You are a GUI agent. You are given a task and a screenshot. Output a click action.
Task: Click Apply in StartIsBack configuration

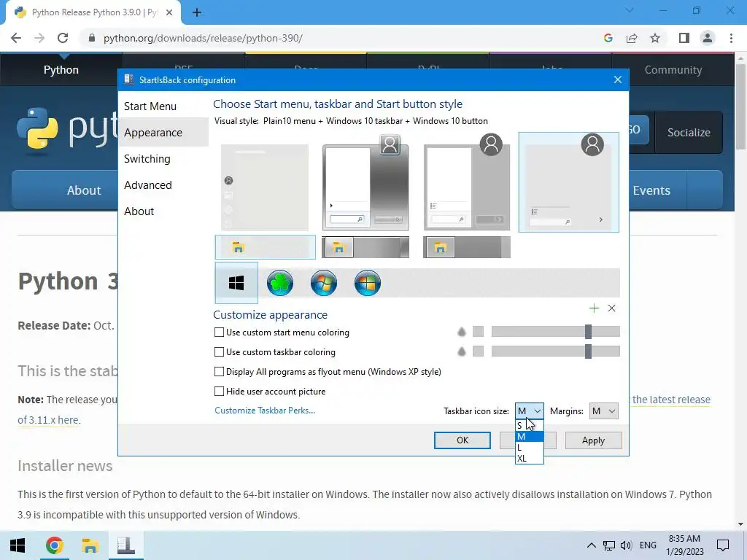coord(593,440)
